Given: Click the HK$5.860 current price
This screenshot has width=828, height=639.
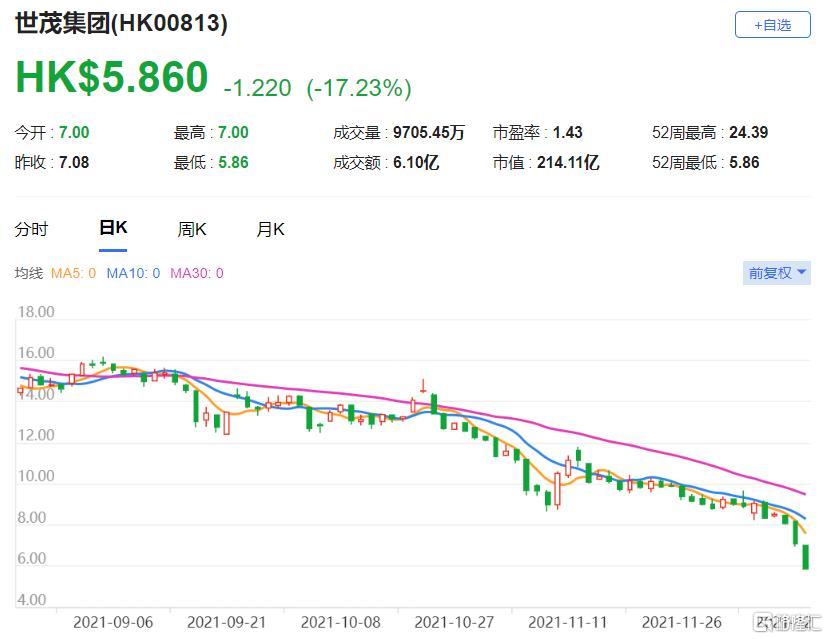Looking at the screenshot, I should pos(112,79).
